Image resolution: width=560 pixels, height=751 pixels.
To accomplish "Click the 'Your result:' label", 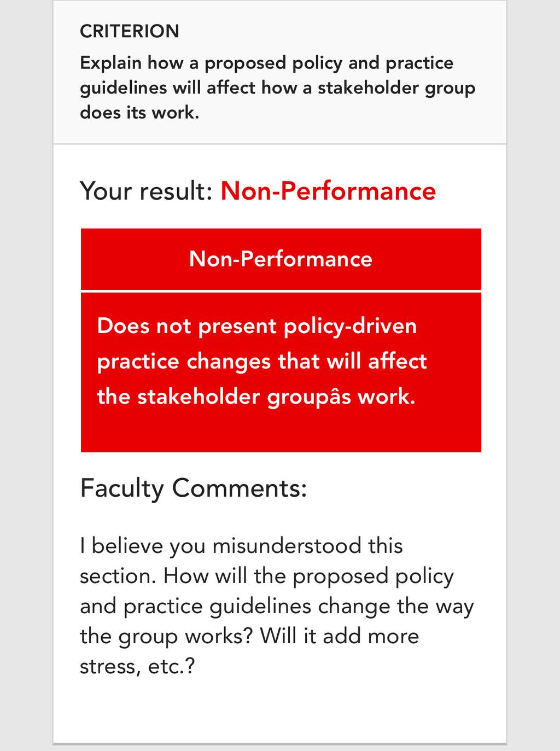I will click(x=146, y=191).
